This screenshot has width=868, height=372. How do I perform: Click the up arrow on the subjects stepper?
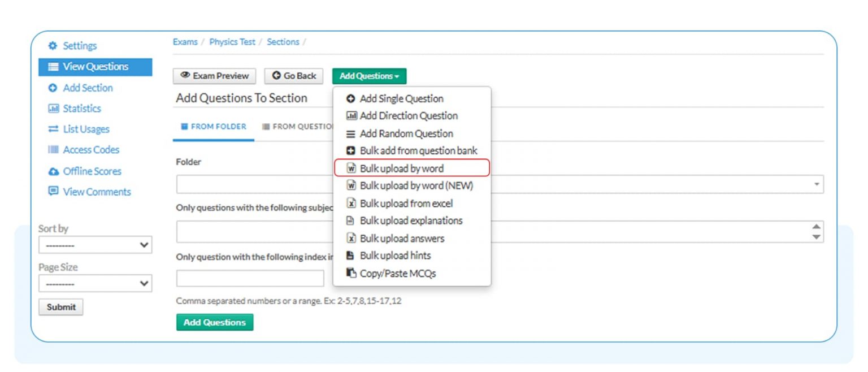[x=815, y=226]
